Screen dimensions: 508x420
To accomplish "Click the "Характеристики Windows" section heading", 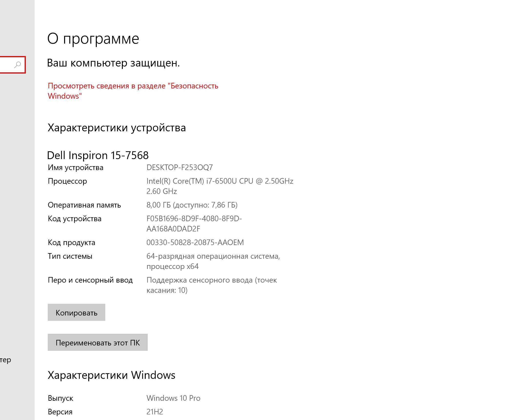I will tap(111, 375).
